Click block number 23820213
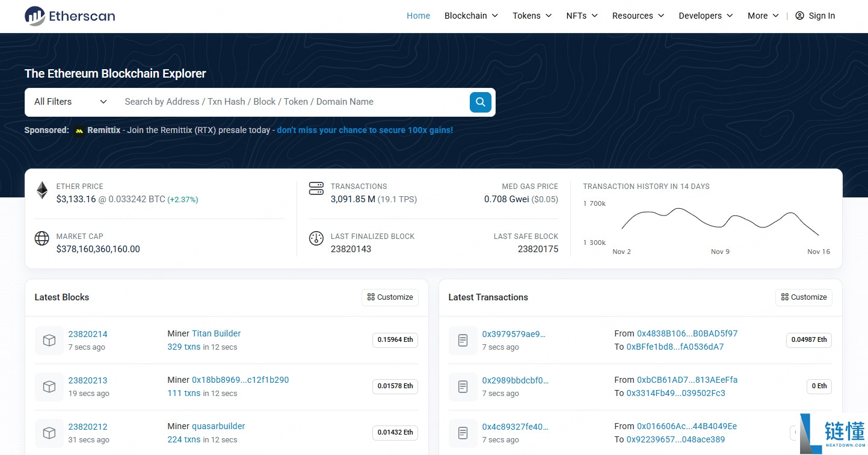 pos(88,380)
